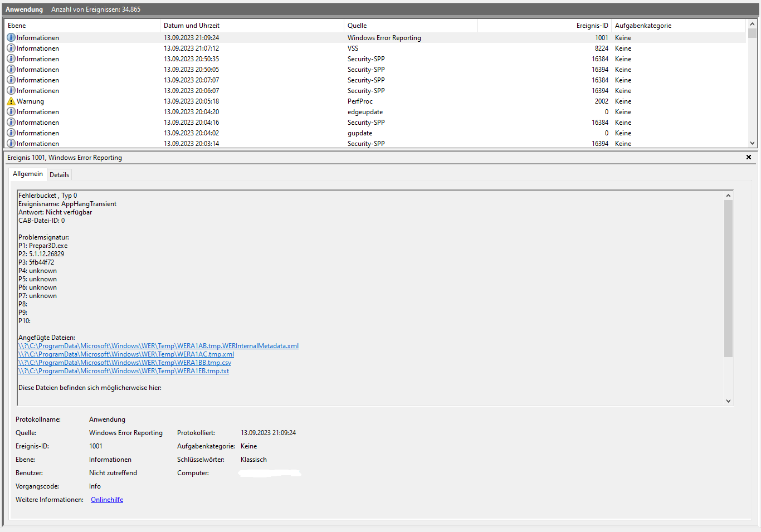Click the Windows Error Reporting source cell in list

(x=384, y=38)
